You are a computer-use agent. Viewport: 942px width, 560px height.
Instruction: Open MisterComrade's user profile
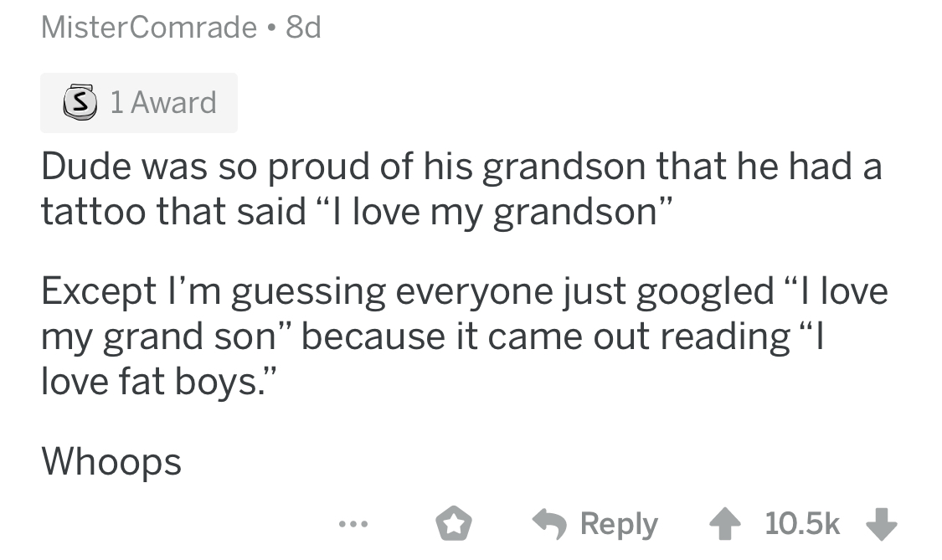149,28
